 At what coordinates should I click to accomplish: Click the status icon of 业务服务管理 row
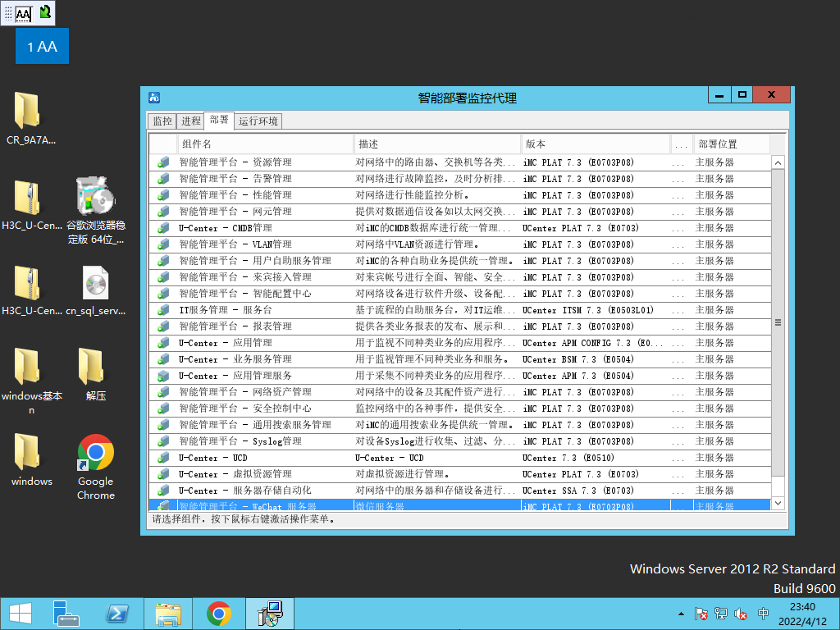click(x=163, y=359)
